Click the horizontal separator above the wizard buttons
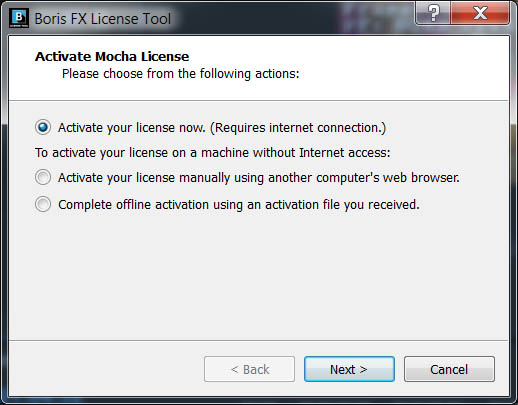The height and width of the screenshot is (405, 518). (258, 340)
